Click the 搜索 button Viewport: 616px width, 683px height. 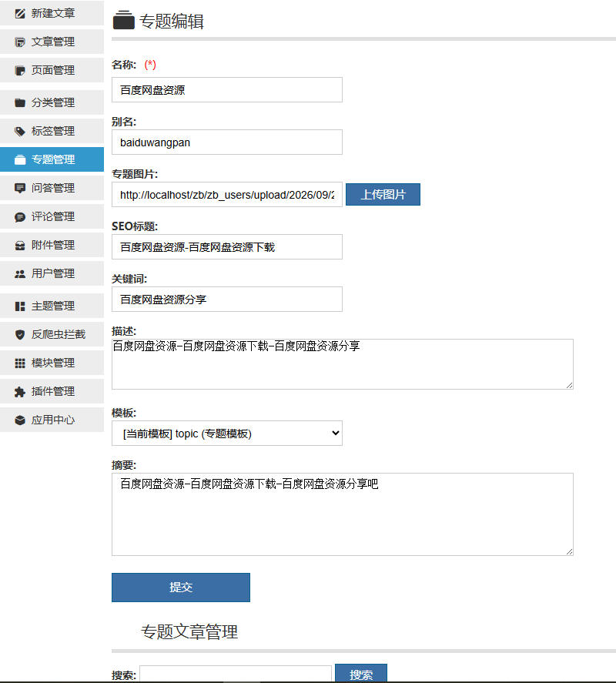(361, 674)
